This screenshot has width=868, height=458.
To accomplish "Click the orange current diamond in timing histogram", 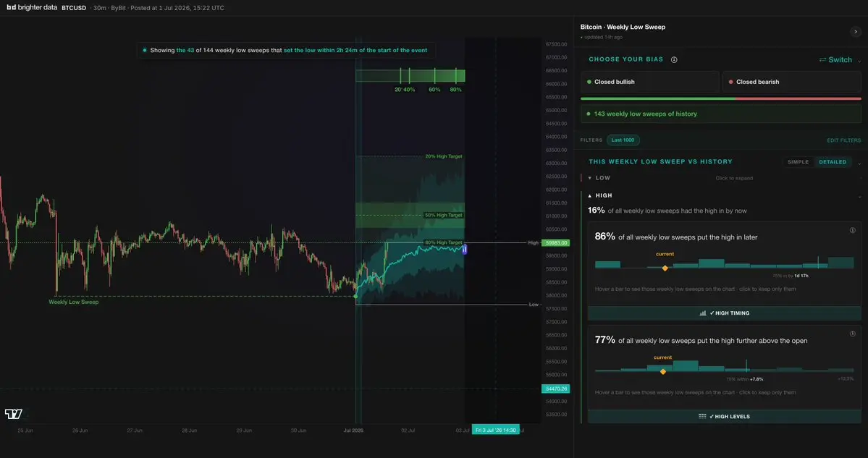I will pyautogui.click(x=665, y=268).
